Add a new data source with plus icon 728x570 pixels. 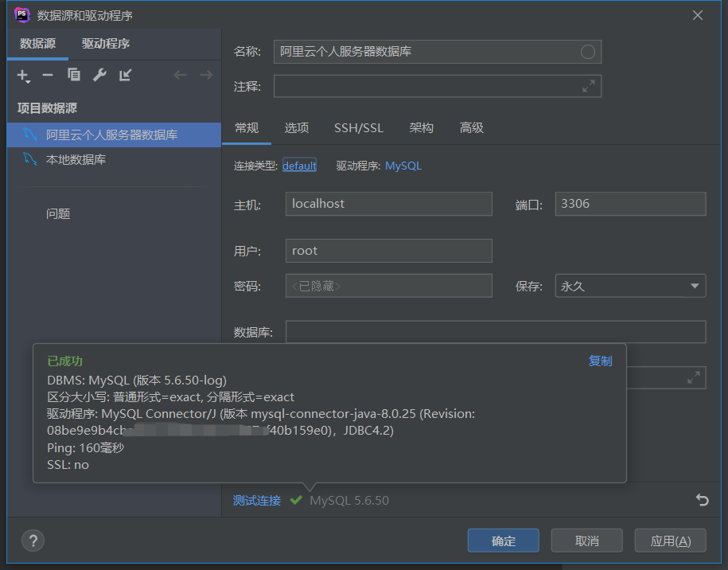23,76
